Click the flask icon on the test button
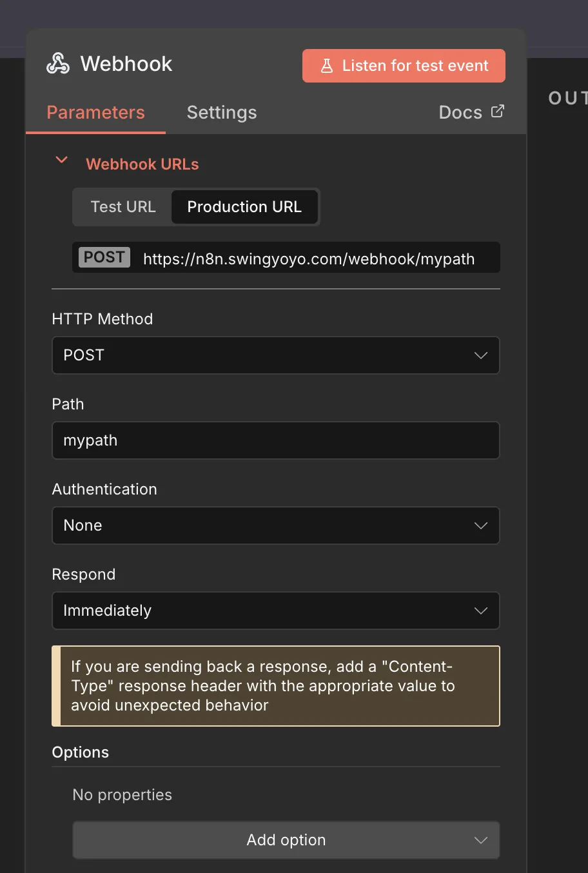The image size is (588, 873). click(328, 65)
